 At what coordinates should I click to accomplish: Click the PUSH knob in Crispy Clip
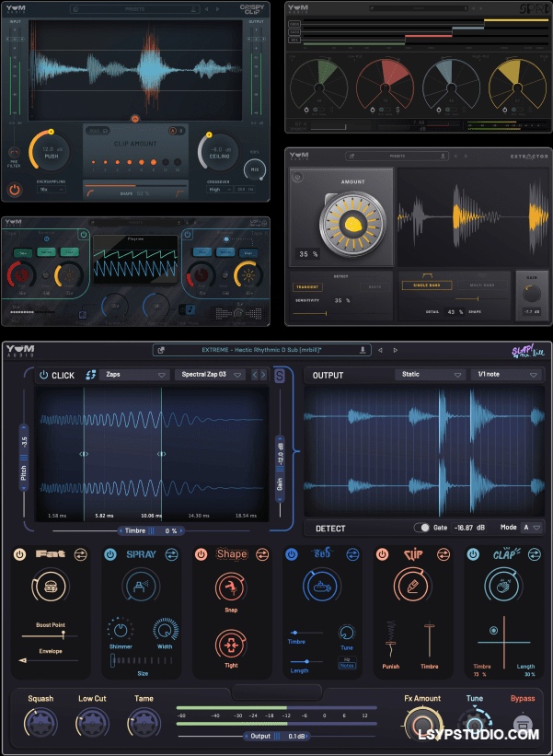(x=51, y=152)
